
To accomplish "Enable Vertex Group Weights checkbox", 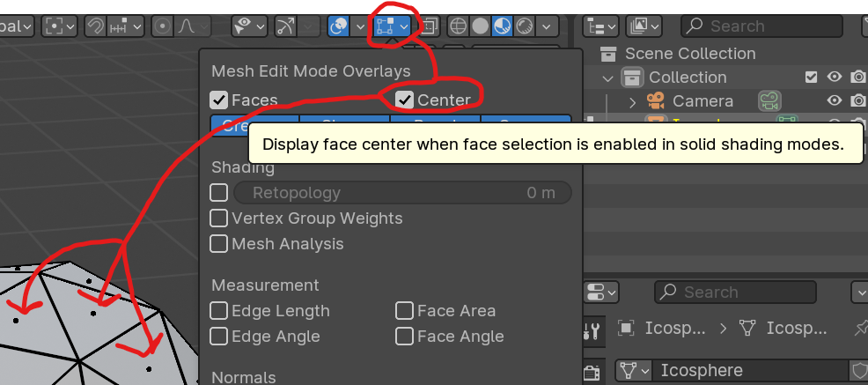I will 219,218.
